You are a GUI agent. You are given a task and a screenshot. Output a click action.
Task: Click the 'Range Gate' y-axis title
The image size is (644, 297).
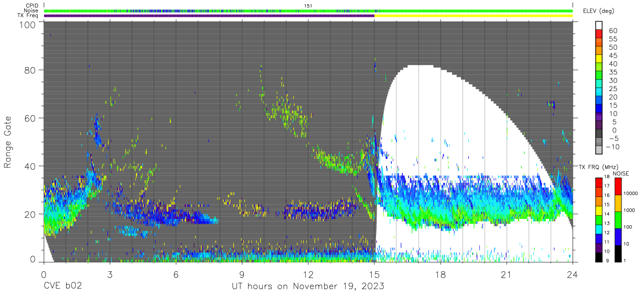pos(8,141)
